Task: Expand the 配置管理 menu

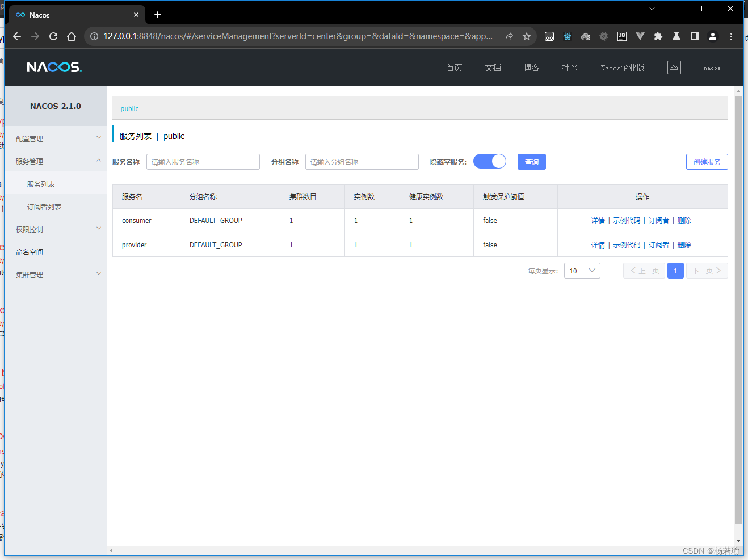Action: tap(56, 138)
